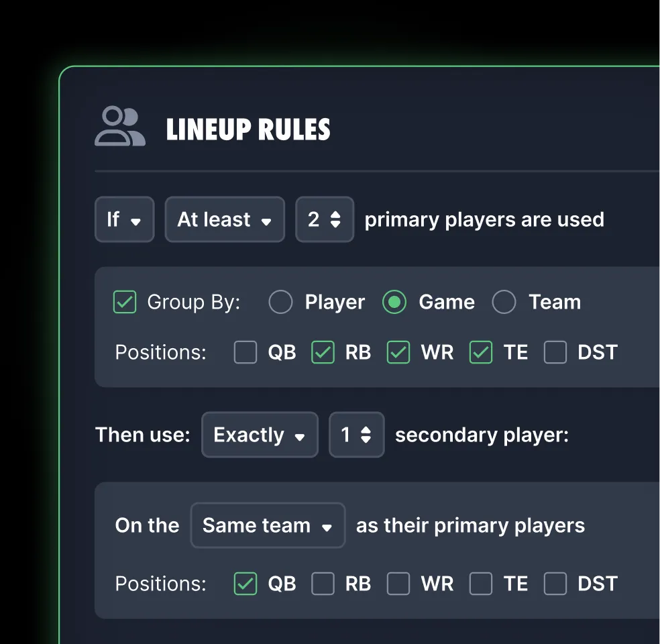The image size is (660, 644).
Task: Open the 'Same team' dropdown
Action: click(267, 525)
